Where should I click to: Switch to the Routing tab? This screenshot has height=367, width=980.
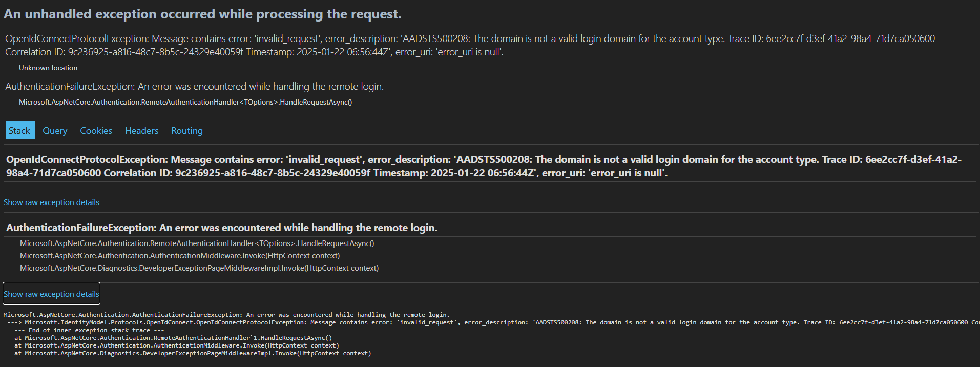[x=186, y=130]
